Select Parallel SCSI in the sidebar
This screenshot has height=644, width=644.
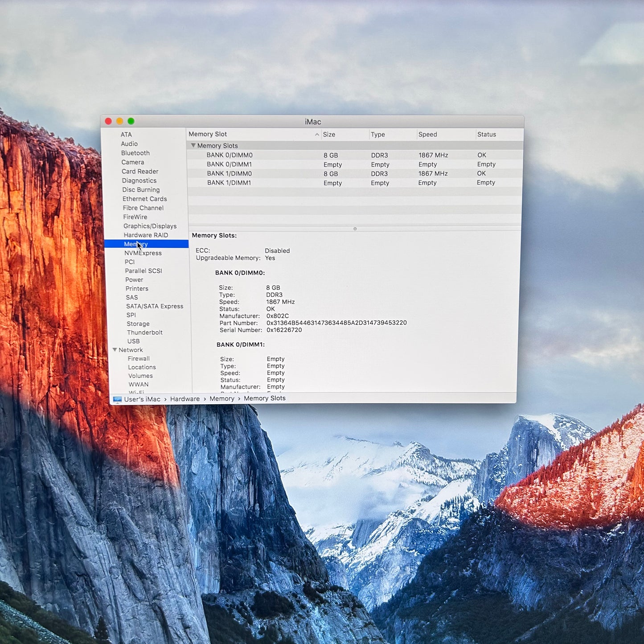pos(144,271)
